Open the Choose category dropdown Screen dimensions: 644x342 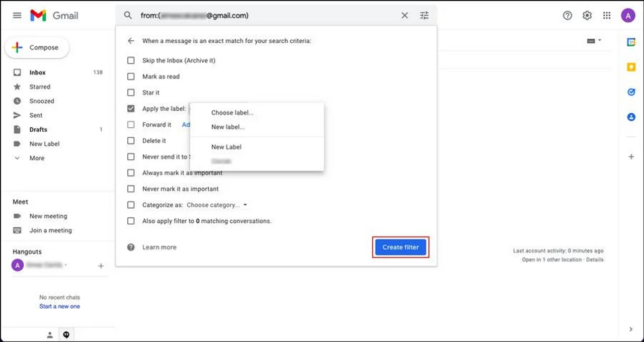click(217, 205)
